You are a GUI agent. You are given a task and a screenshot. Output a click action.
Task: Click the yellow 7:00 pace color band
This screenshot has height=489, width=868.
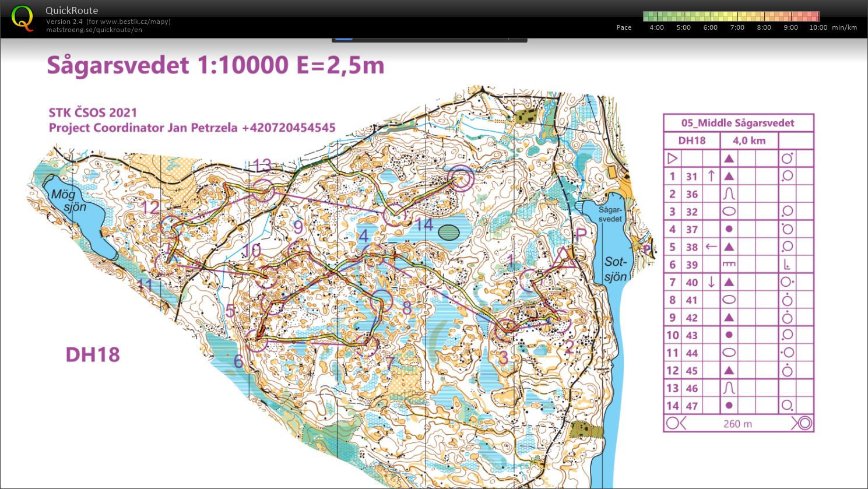click(x=737, y=16)
